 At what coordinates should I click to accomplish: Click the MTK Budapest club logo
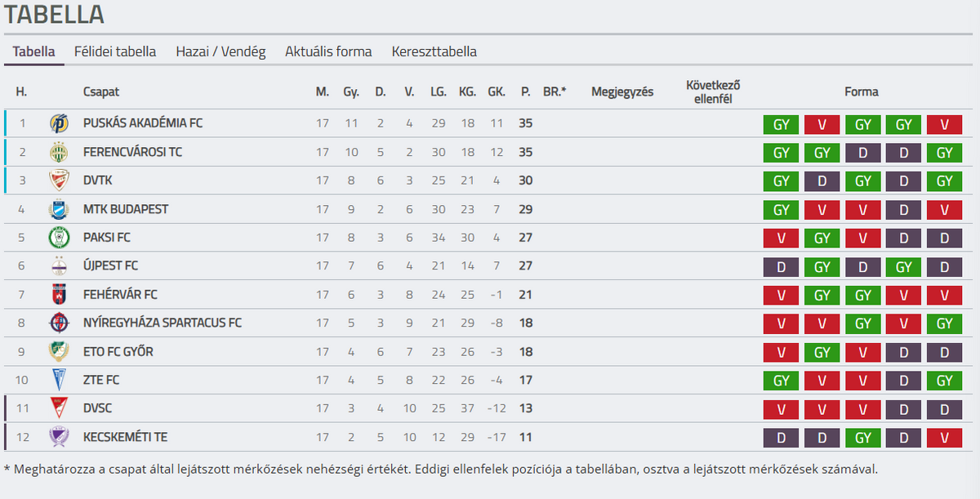click(59, 209)
